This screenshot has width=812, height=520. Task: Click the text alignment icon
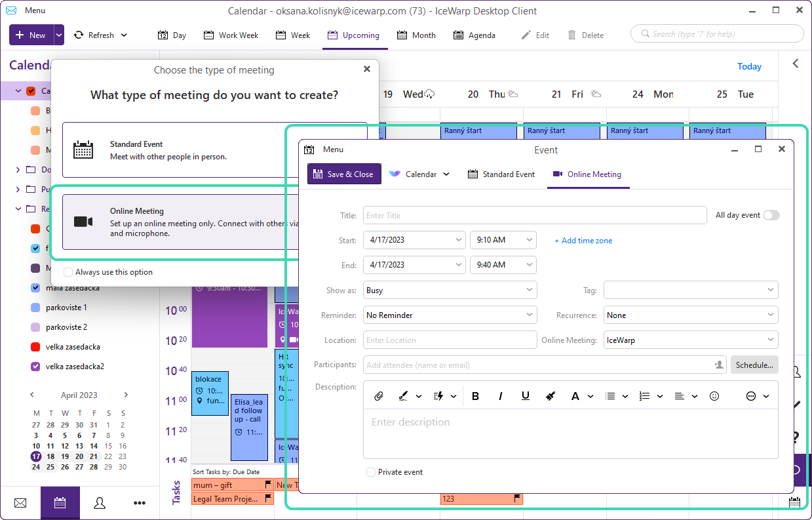coord(680,396)
